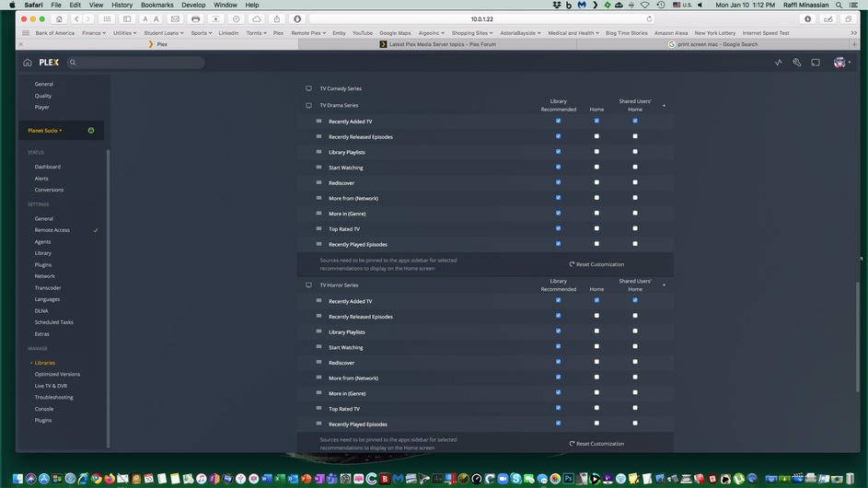Viewport: 868px width, 488px height.
Task: Toggle Home for TV Drama Recently Added TV
Action: (x=596, y=121)
